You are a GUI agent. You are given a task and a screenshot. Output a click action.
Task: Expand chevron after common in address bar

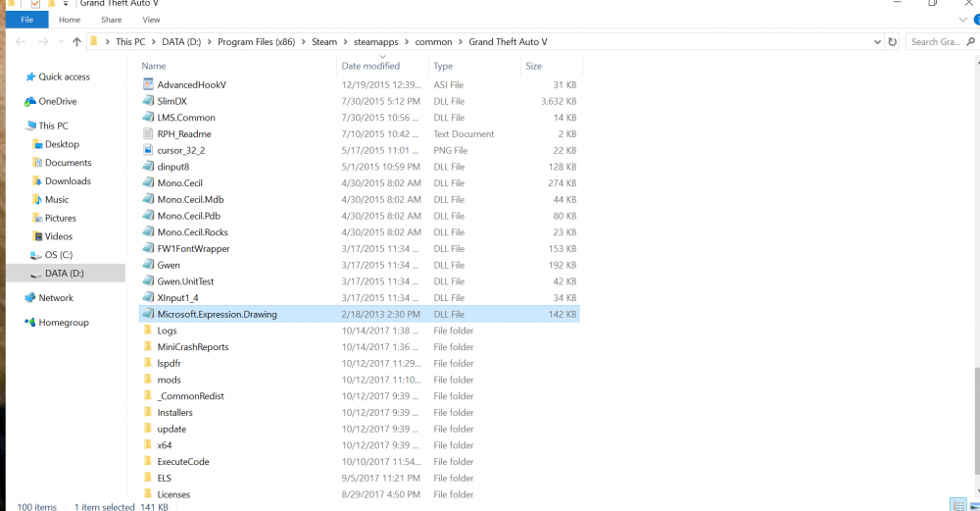coord(461,42)
